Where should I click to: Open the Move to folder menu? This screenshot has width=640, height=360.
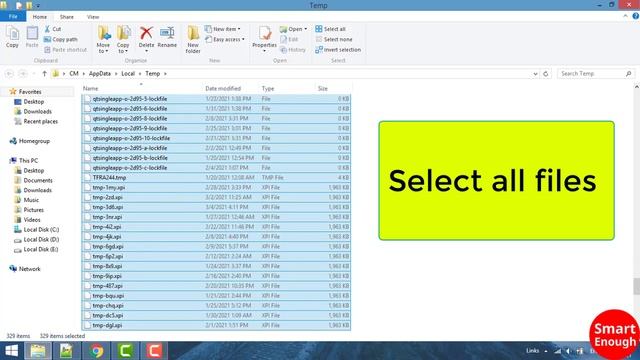click(x=103, y=39)
